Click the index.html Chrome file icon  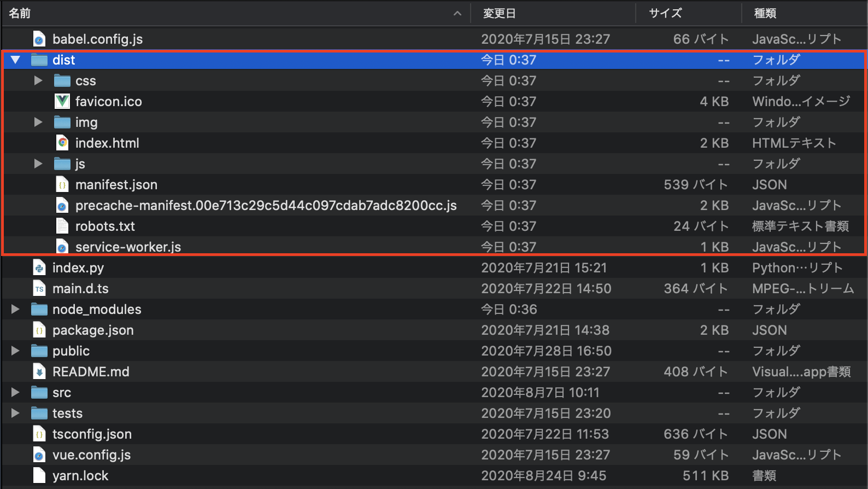(x=62, y=143)
